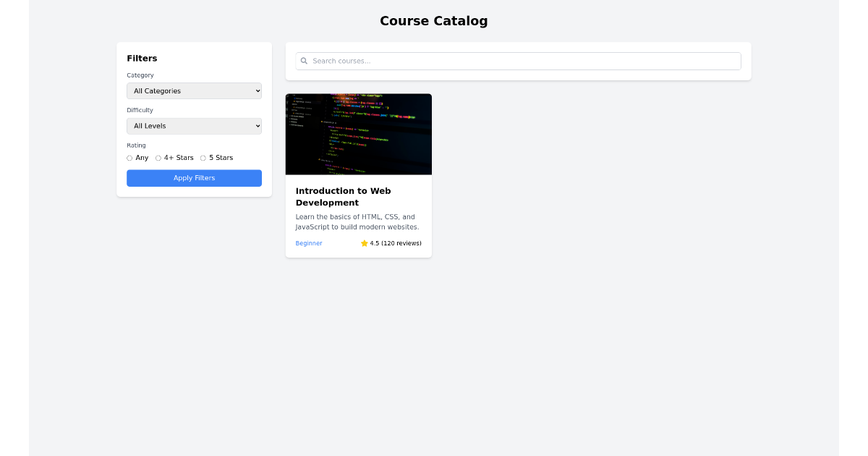The image size is (868, 456).
Task: Expand the Category filter options
Action: (194, 90)
